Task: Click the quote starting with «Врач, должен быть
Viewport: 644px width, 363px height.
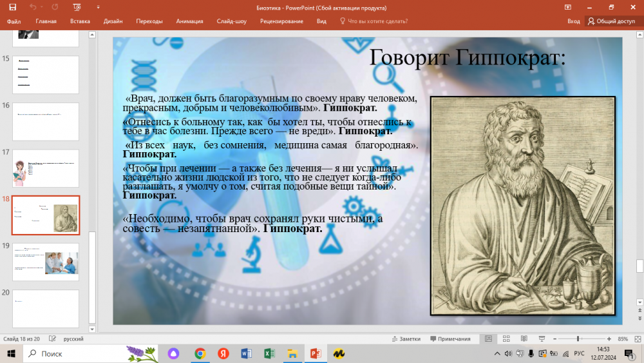Action: click(x=270, y=103)
